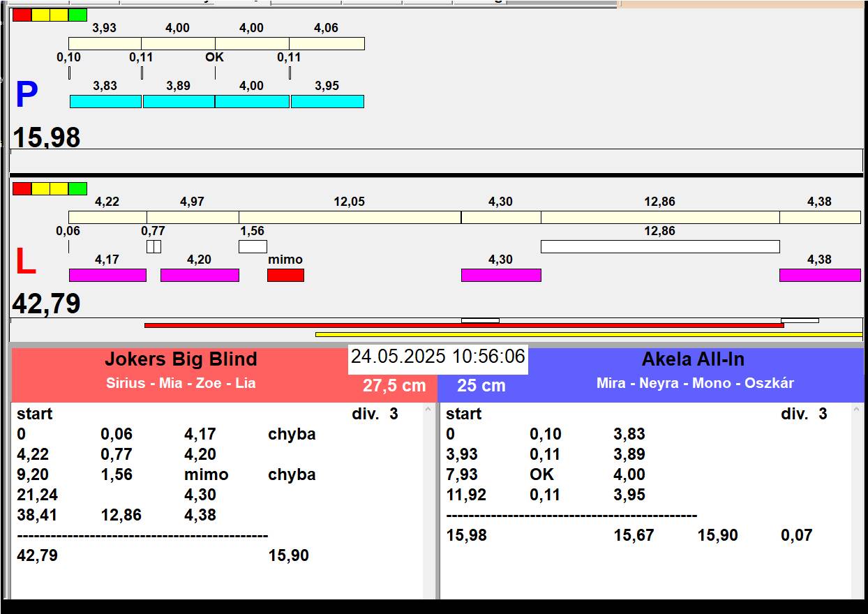Click the white box under 1,56
The width and height of the screenshot is (868, 614).
click(x=253, y=246)
